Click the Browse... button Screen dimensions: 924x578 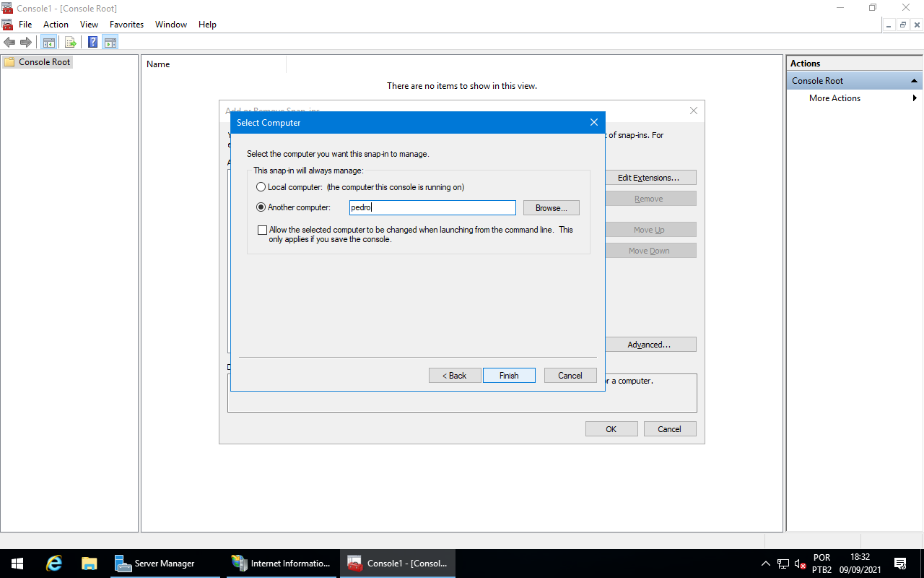(551, 208)
